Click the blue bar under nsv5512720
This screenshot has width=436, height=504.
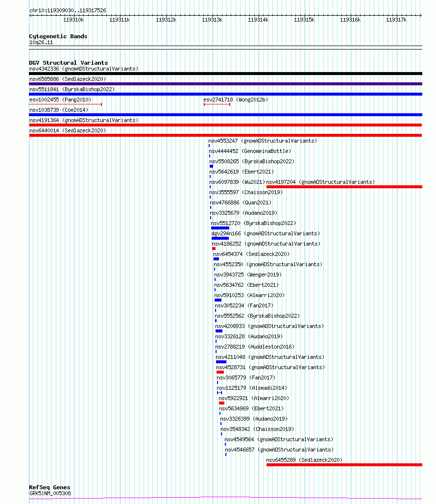pyautogui.click(x=220, y=228)
